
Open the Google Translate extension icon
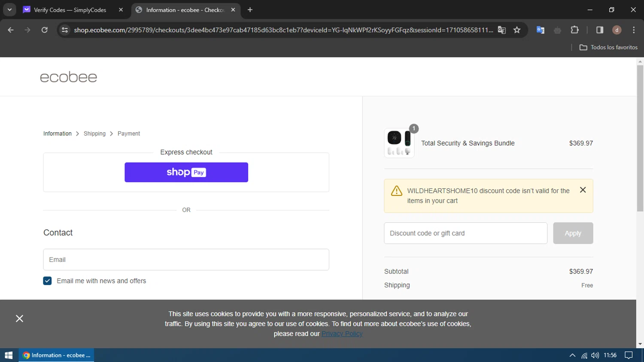pos(541,30)
